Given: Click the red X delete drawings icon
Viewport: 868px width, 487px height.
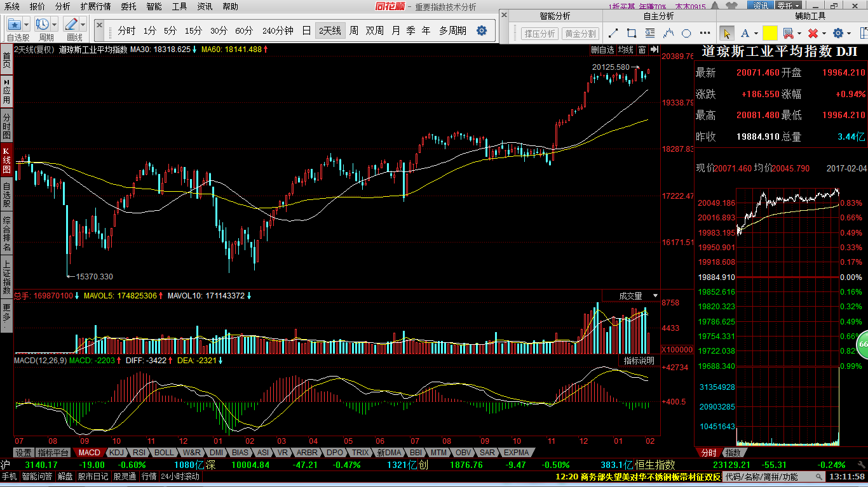Looking at the screenshot, I should click(x=813, y=33).
